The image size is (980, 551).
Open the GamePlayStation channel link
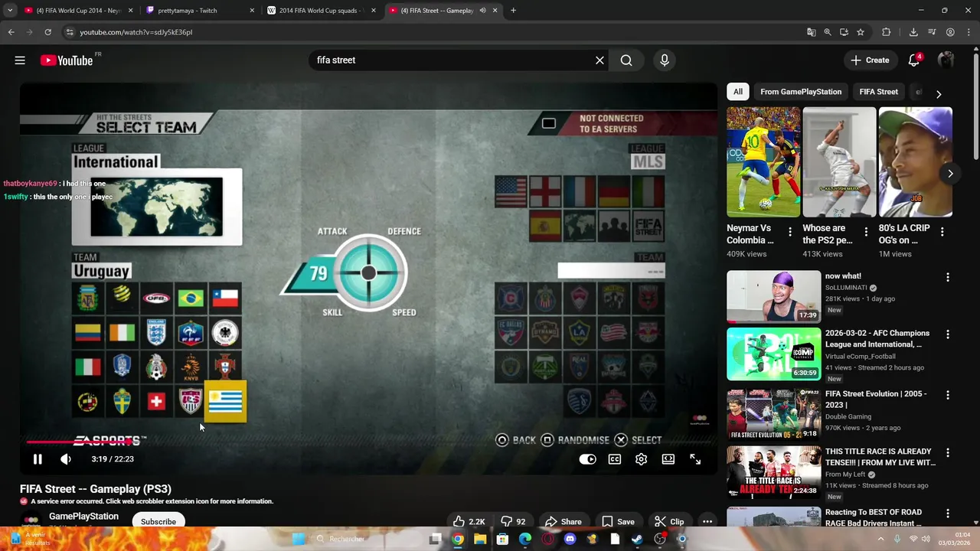pyautogui.click(x=83, y=517)
